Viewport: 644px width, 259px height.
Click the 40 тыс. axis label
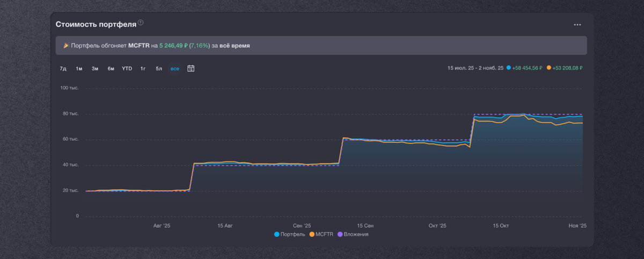point(71,165)
